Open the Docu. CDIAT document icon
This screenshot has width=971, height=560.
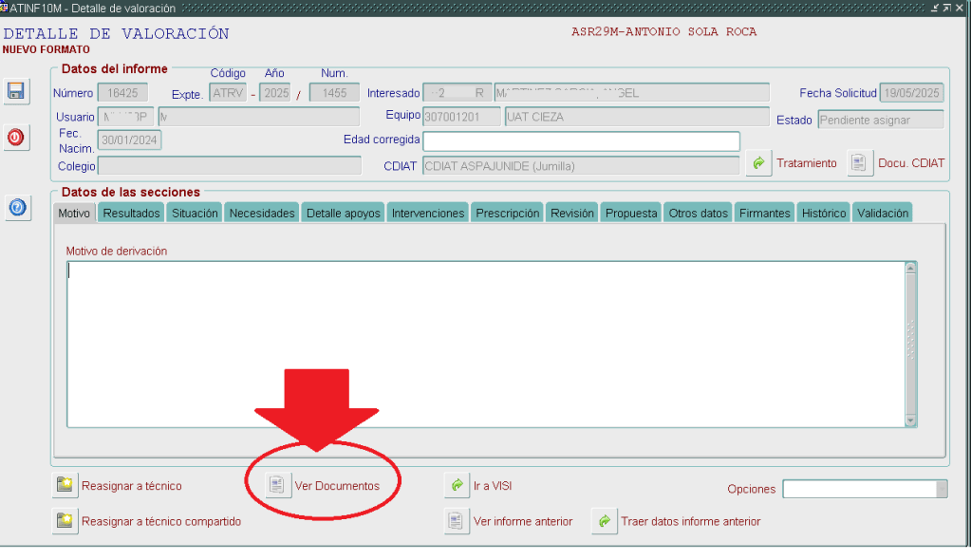coord(859,163)
